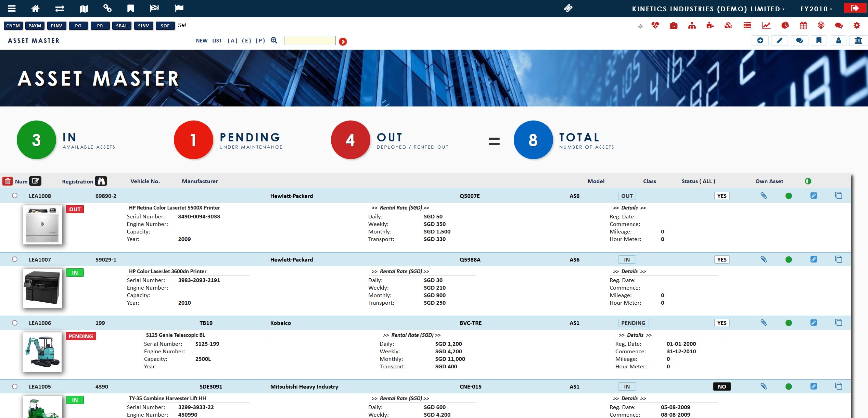Select the LEA1006 radio button
The image size is (868, 418).
pos(15,323)
